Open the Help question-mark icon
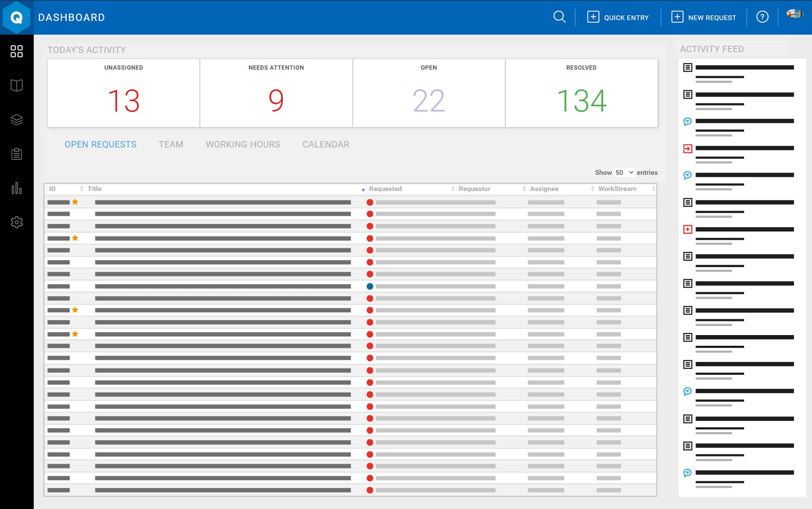 pos(762,17)
